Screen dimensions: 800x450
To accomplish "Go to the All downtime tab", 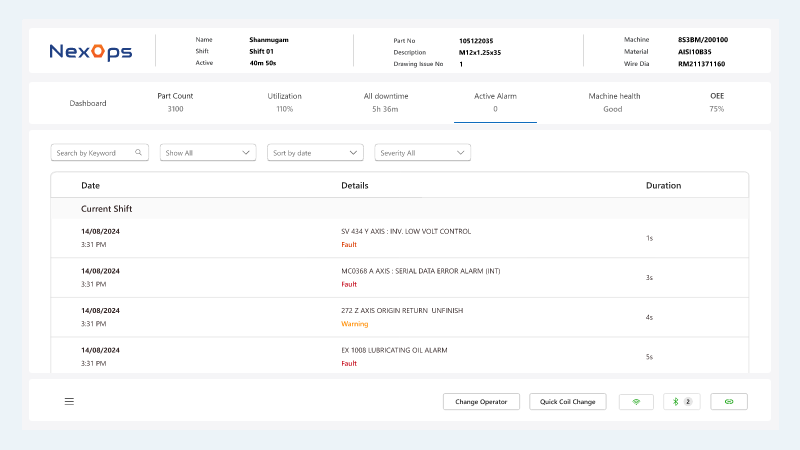I will click(386, 102).
